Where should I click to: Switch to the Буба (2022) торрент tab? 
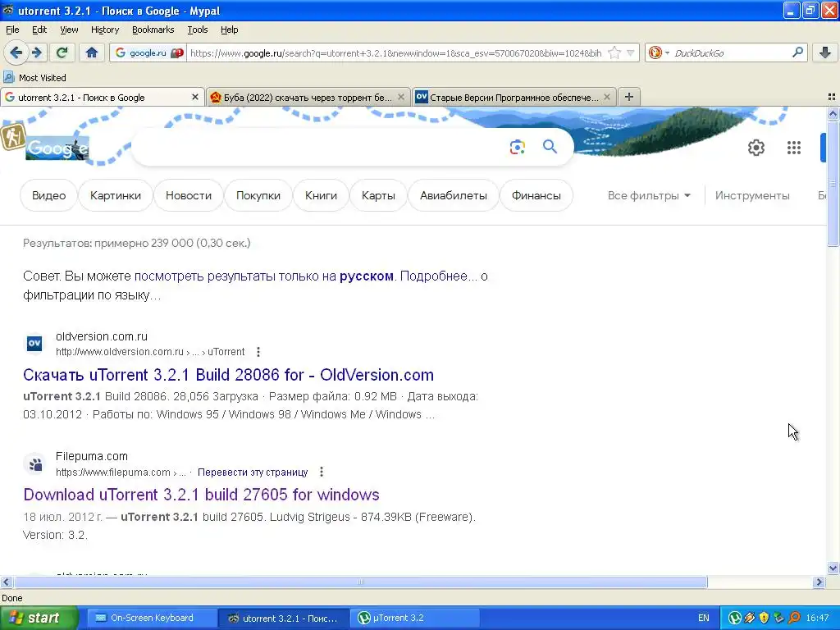coord(308,97)
